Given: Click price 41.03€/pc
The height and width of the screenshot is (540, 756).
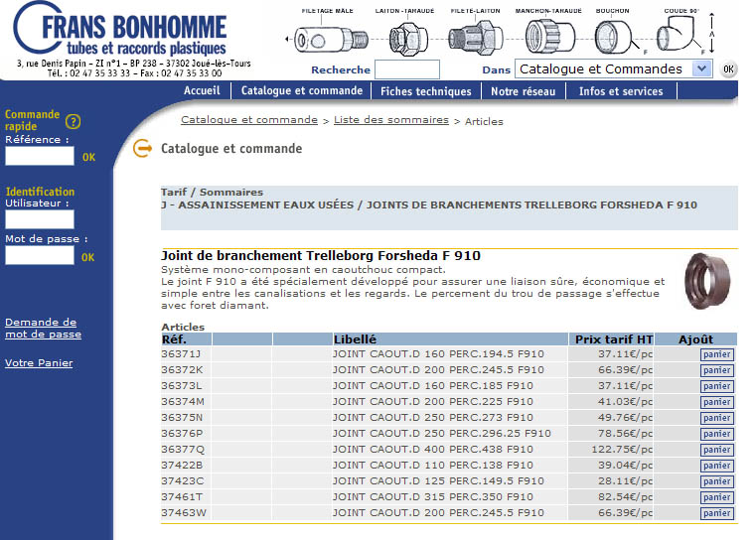Looking at the screenshot, I should pos(625,402).
